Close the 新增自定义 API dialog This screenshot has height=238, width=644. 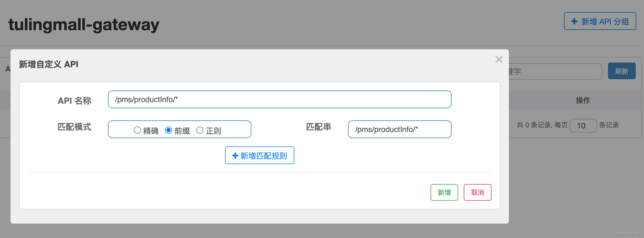tap(499, 59)
